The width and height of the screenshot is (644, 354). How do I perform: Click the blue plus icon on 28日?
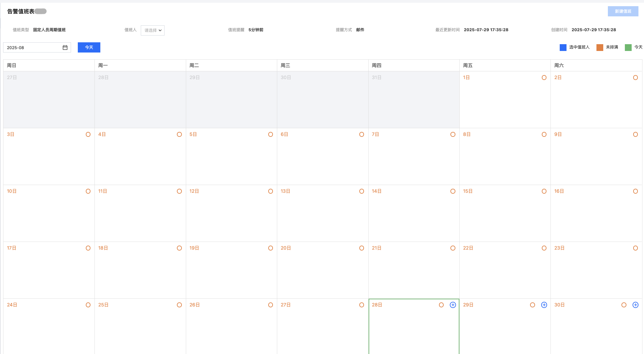453,305
